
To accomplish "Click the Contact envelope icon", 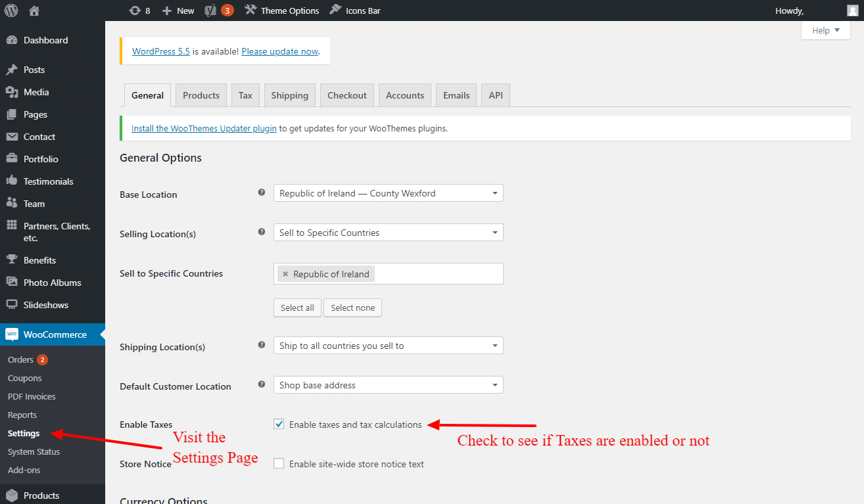I will tap(12, 137).
